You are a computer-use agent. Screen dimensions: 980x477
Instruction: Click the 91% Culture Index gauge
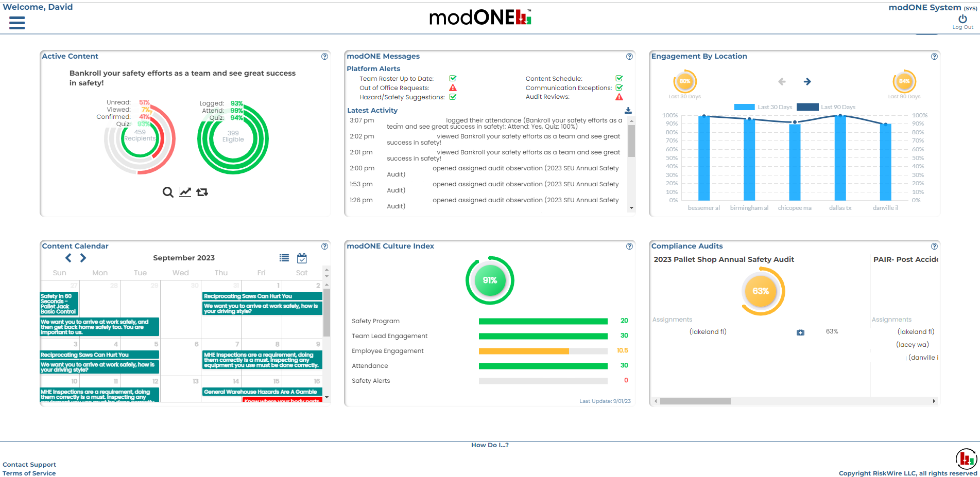click(x=490, y=280)
